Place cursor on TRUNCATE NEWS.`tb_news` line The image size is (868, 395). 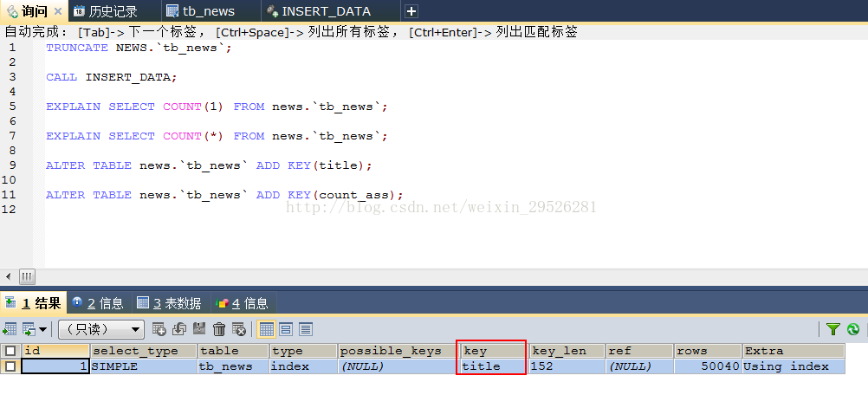click(x=139, y=48)
